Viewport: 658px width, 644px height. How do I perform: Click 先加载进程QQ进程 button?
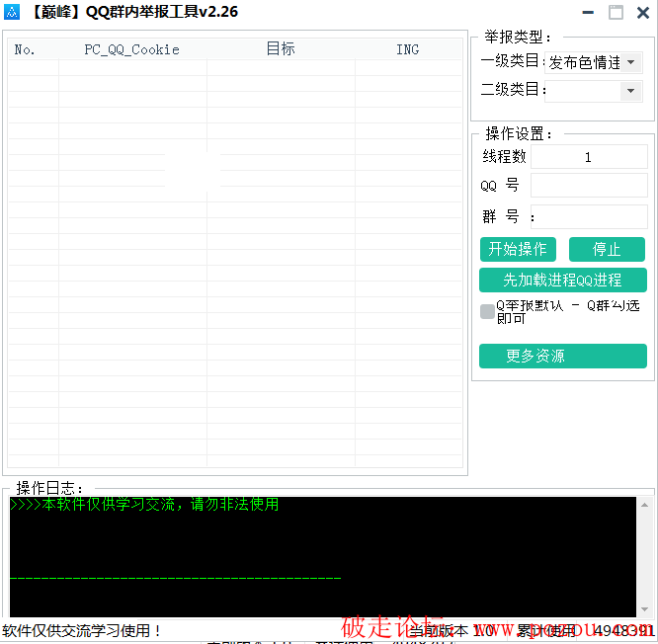(x=563, y=280)
